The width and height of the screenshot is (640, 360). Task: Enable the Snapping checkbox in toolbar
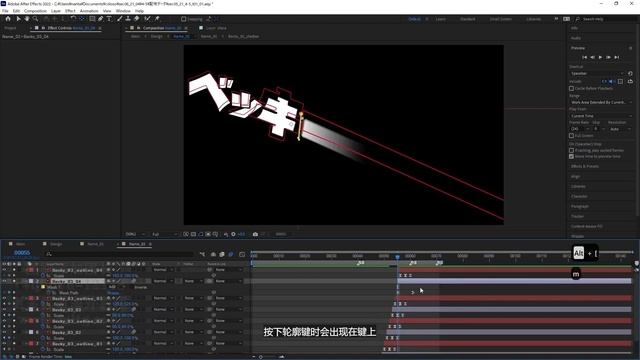(x=184, y=19)
